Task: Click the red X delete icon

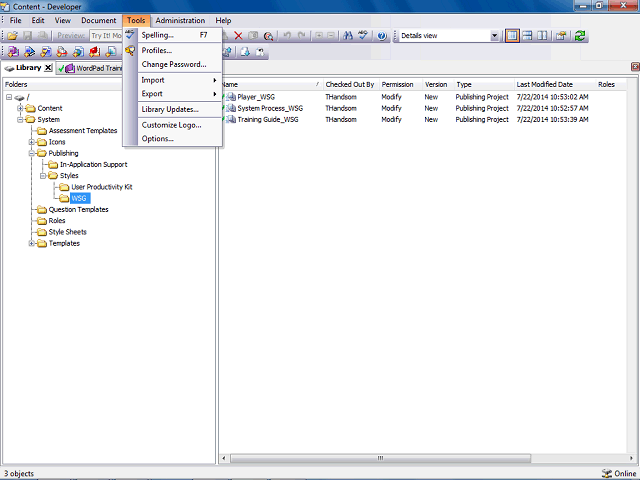Action: tap(238, 36)
